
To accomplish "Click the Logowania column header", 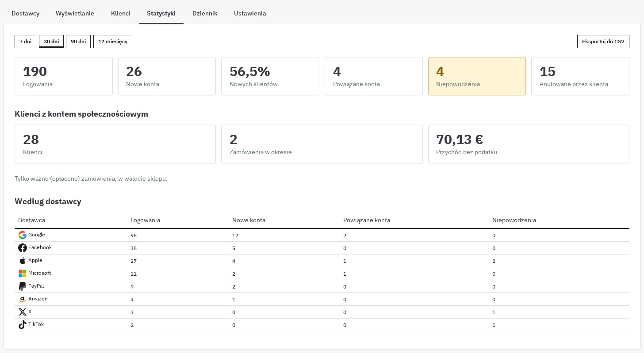I will point(145,220).
